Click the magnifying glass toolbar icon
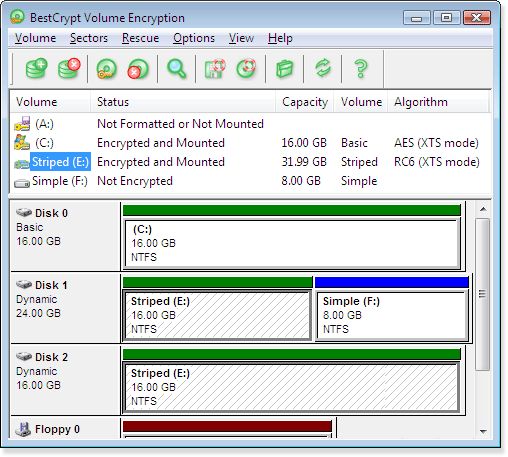 176,69
